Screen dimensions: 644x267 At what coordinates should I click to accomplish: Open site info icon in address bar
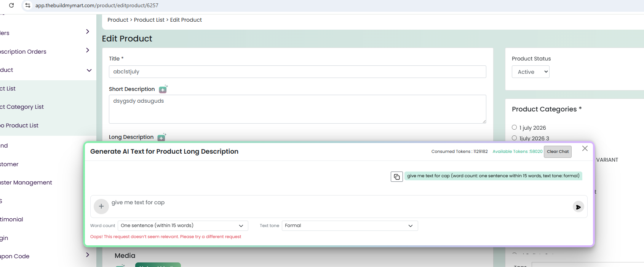(27, 5)
